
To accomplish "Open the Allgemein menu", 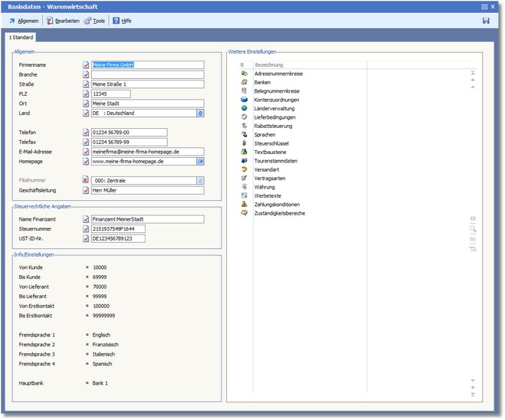I will point(24,21).
